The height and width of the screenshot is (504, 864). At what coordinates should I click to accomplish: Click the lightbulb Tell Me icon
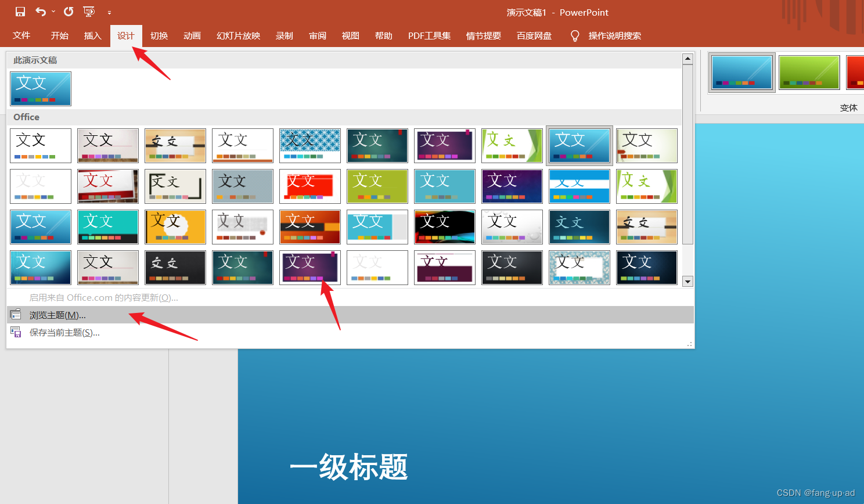pos(575,36)
